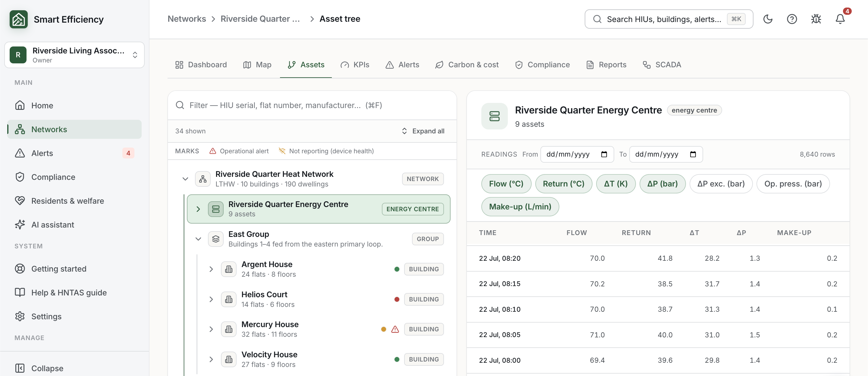
Task: Open the Alerts network tab
Action: (x=402, y=65)
